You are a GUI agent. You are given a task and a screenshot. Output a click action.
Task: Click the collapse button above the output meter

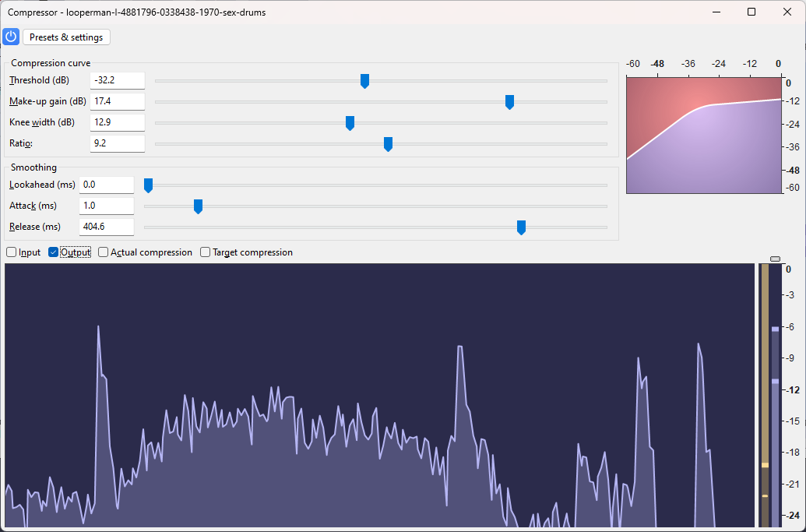775,258
